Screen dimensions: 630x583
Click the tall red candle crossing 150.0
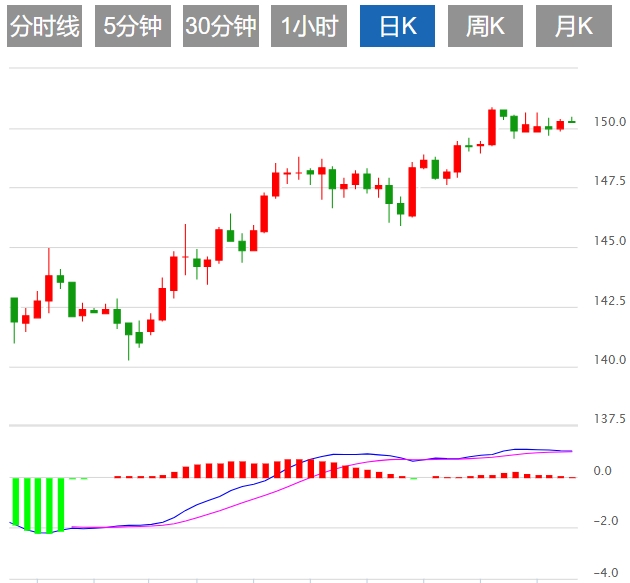(492, 127)
